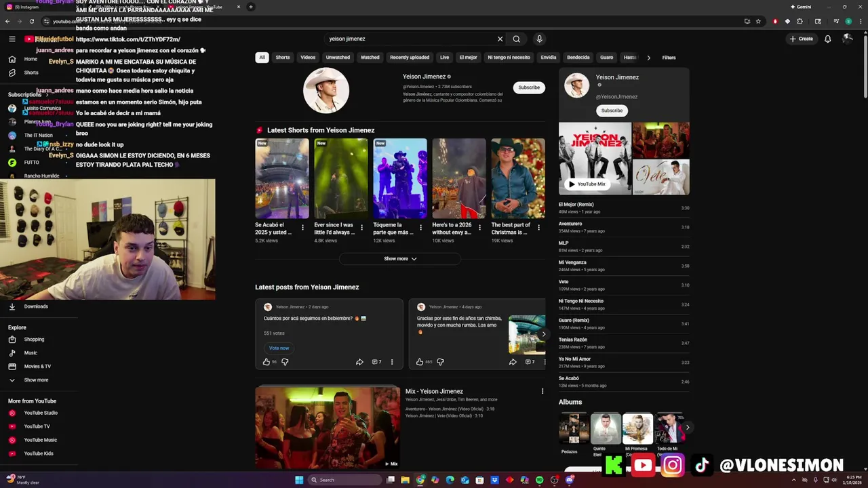Open Movies & TV under Explore

39,366
